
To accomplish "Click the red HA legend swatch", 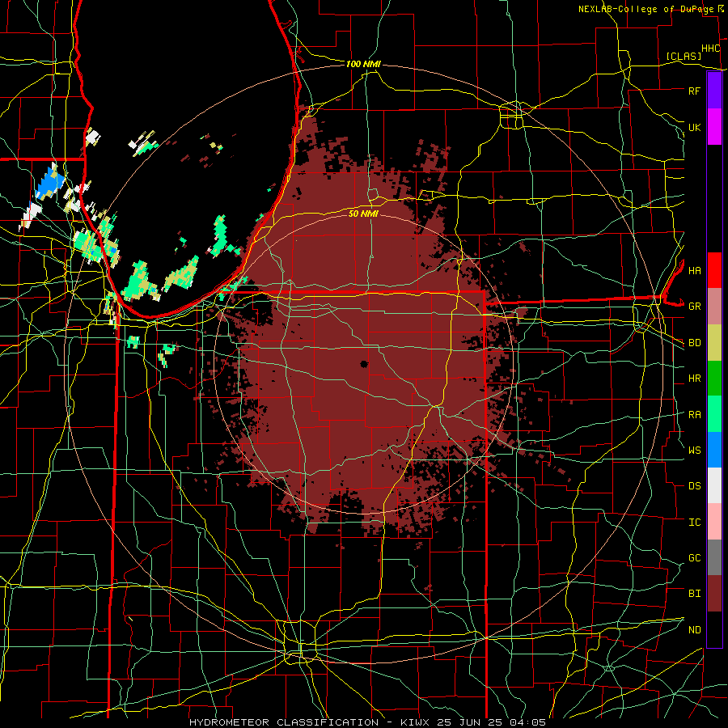I will click(714, 270).
